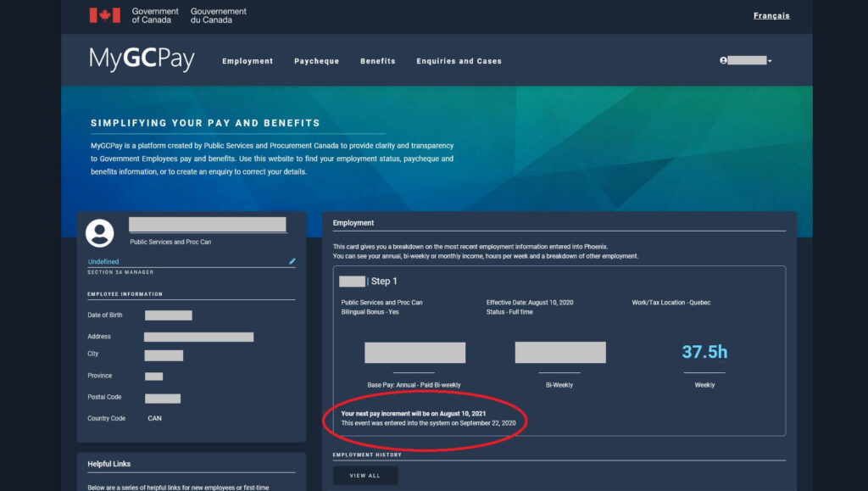868x491 pixels.
Task: Click the MyGCPay logo
Action: pos(142,59)
